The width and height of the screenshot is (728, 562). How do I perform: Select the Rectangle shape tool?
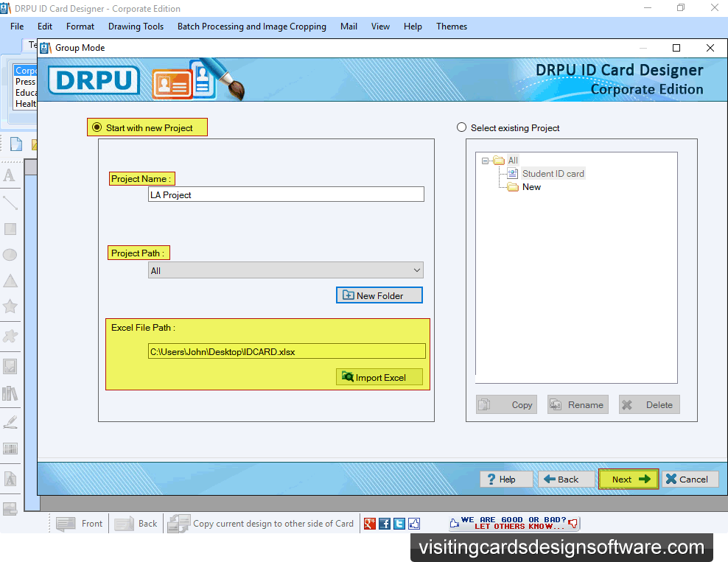point(10,229)
